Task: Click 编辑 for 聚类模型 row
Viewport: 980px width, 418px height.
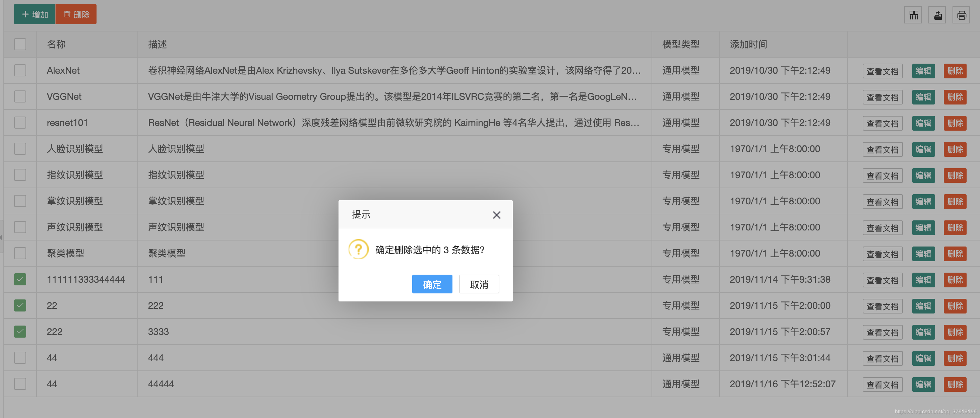Action: (923, 254)
